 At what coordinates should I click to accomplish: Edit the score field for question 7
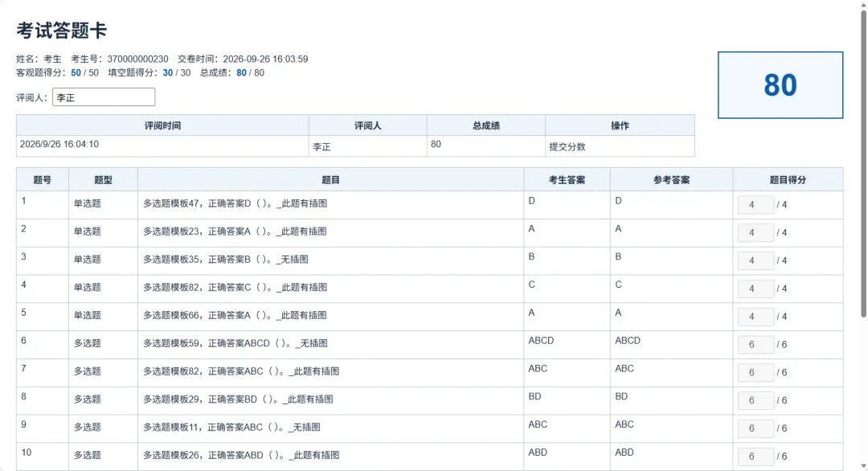755,372
